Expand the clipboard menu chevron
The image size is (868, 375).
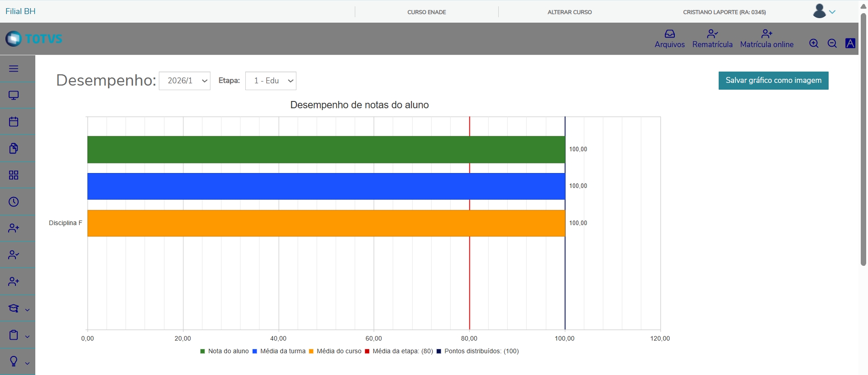click(27, 337)
